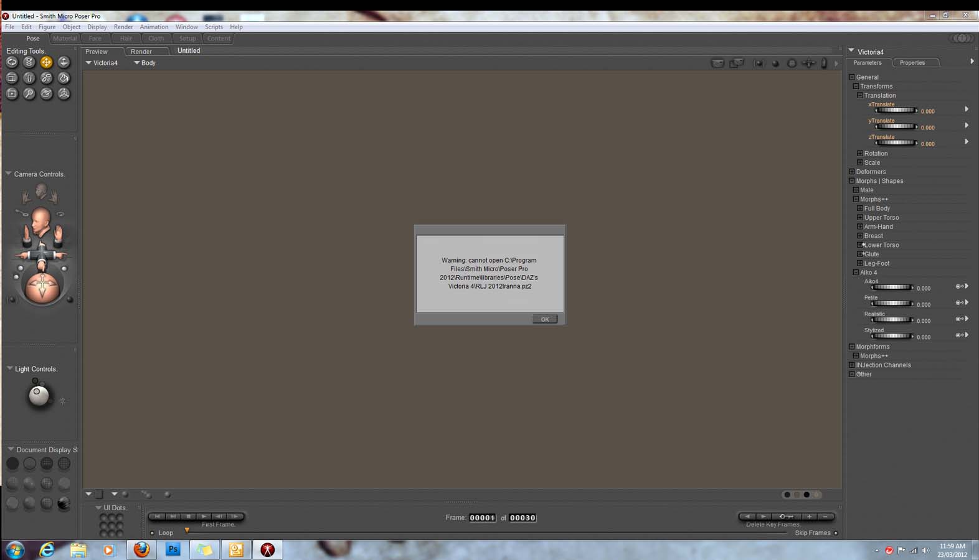The width and height of the screenshot is (979, 560).
Task: Jump to first frame button
Action: click(157, 516)
